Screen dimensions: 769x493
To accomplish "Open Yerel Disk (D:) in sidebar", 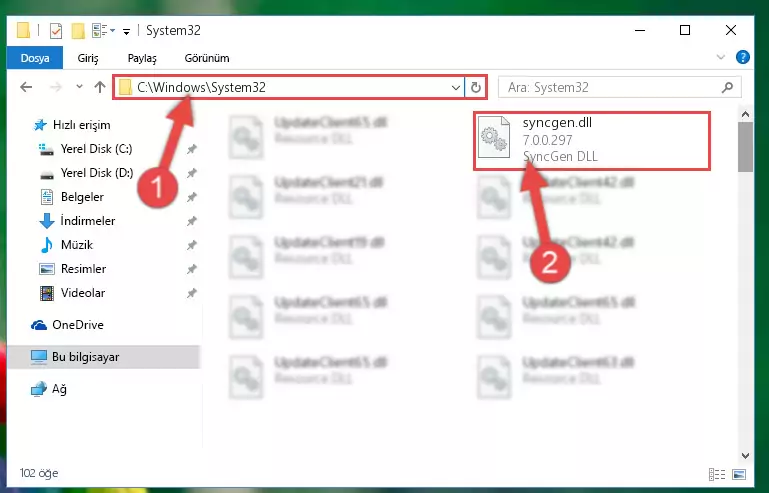I will click(85, 173).
